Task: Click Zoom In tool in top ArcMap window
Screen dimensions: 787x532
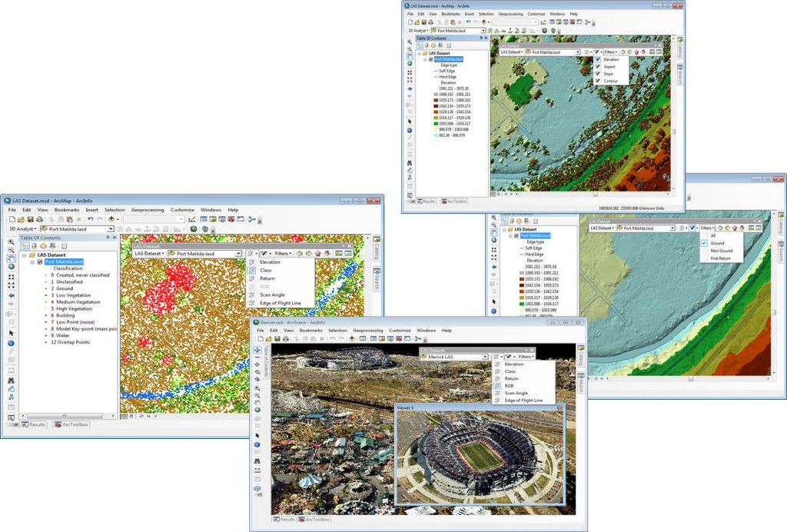Action: [x=410, y=42]
